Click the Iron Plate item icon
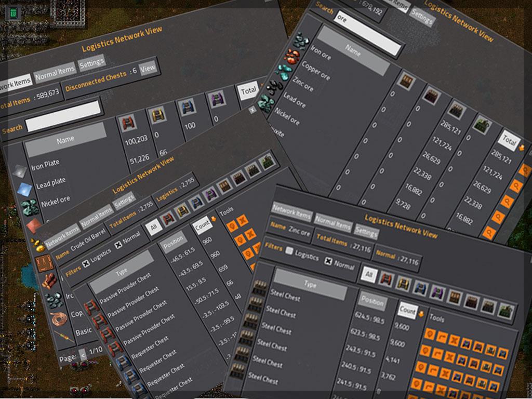Viewport: 532px width, 399px height. coord(19,171)
